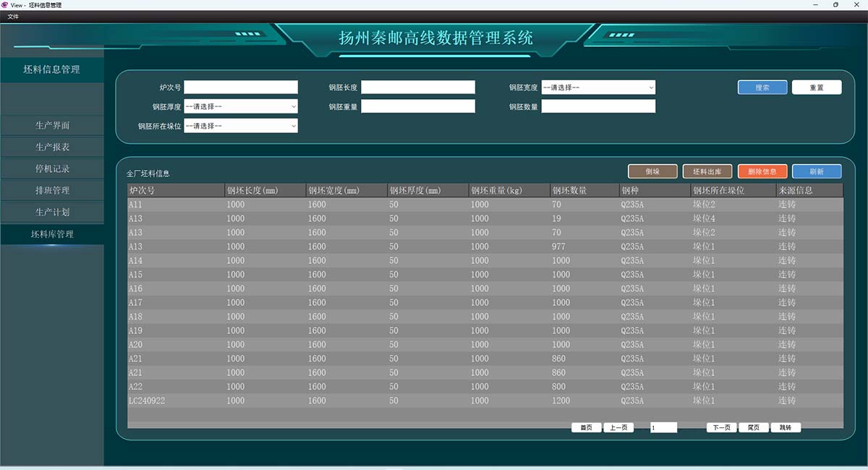Click the blue 搜索 button
The width and height of the screenshot is (868, 470).
click(x=762, y=87)
